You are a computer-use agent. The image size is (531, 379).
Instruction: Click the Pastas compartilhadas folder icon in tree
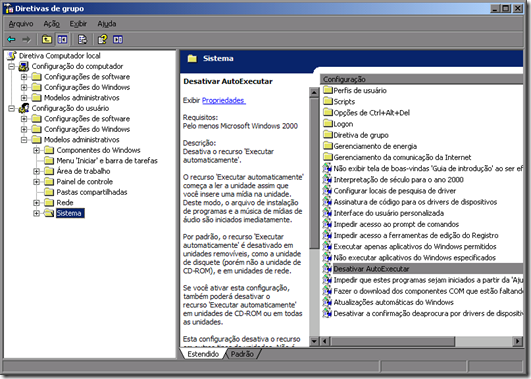[49, 192]
